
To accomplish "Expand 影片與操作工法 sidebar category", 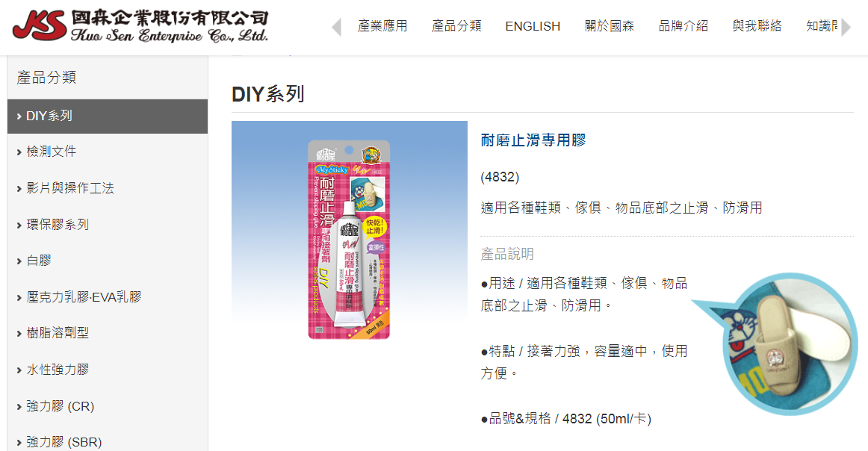I will [x=108, y=188].
